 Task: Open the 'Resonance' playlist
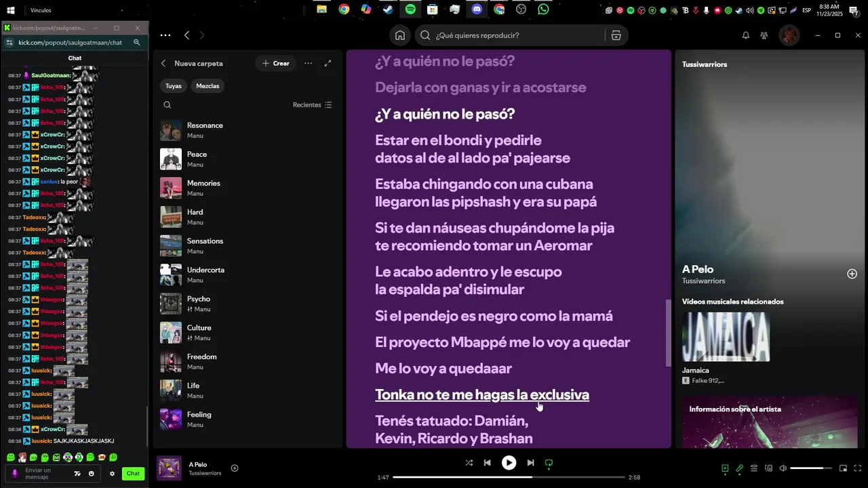[x=248, y=130]
